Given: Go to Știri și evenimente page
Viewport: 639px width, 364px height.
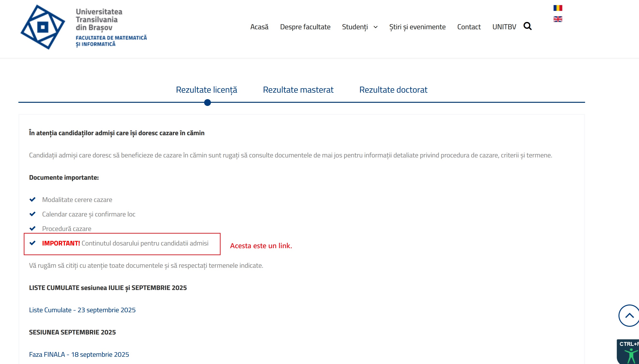Looking at the screenshot, I should 417,27.
